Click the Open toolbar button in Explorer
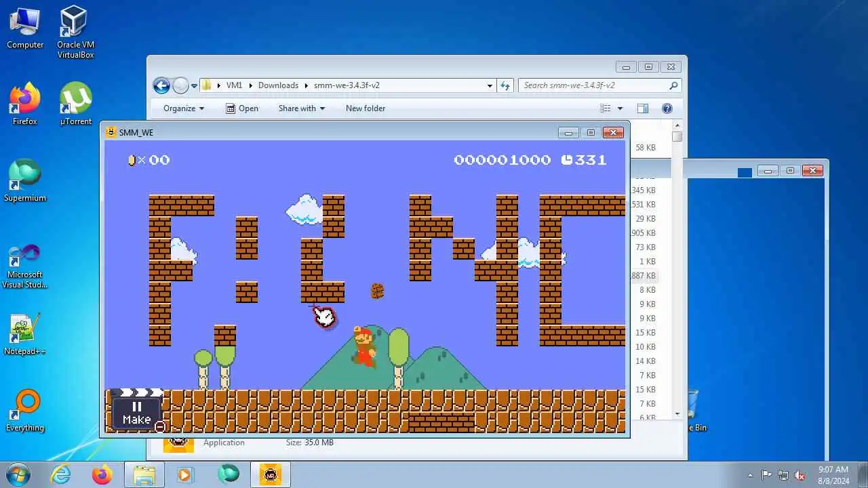The height and width of the screenshot is (488, 868). tap(242, 108)
